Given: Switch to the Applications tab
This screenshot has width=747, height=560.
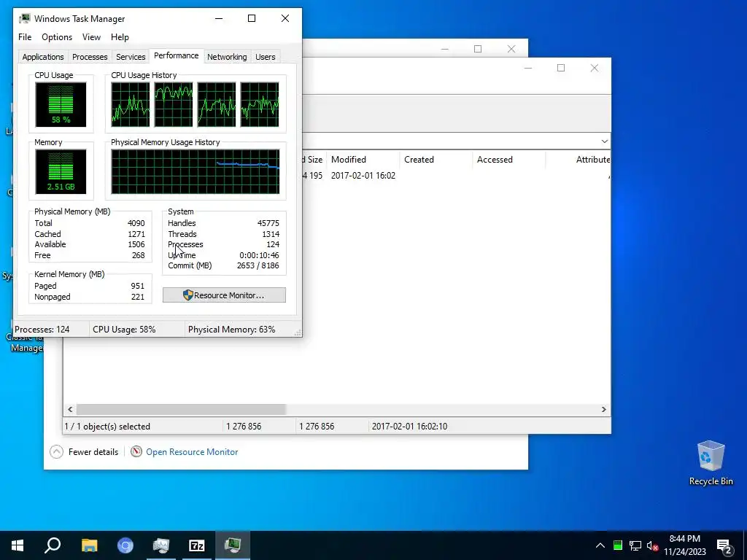Looking at the screenshot, I should click(43, 57).
